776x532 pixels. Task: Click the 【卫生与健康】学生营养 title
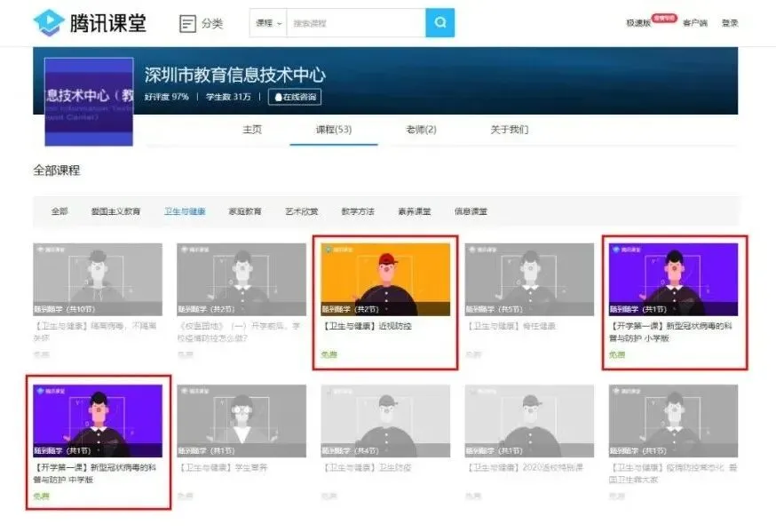point(223,468)
